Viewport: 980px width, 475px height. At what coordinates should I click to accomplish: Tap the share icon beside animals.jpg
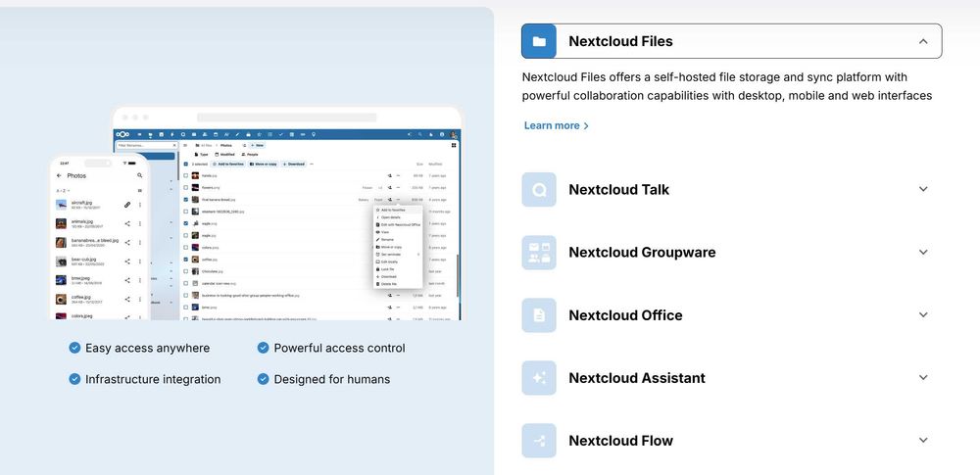127,223
